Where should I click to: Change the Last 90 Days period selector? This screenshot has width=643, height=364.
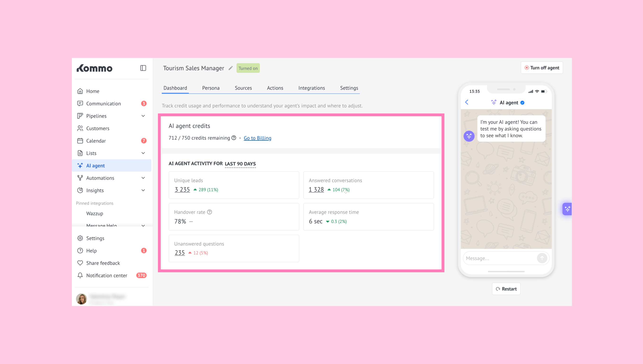[240, 164]
